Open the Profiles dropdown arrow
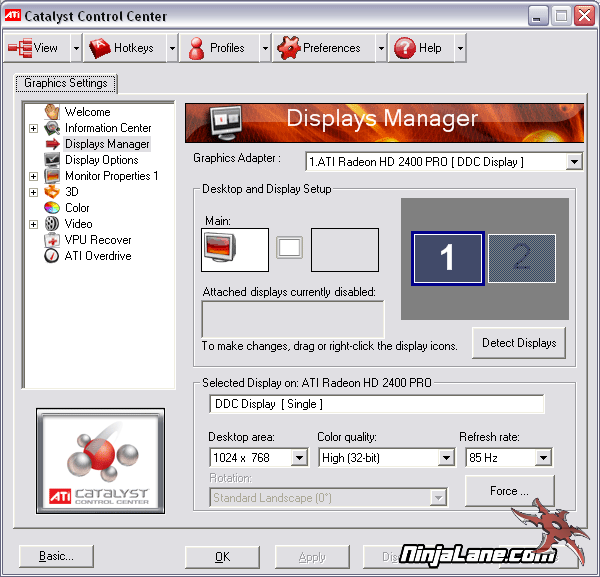600x577 pixels. 265,48
